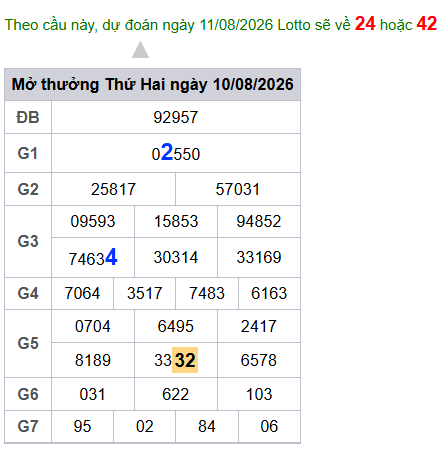Click G4 number 7064
The height and width of the screenshot is (450, 443).
82,293
